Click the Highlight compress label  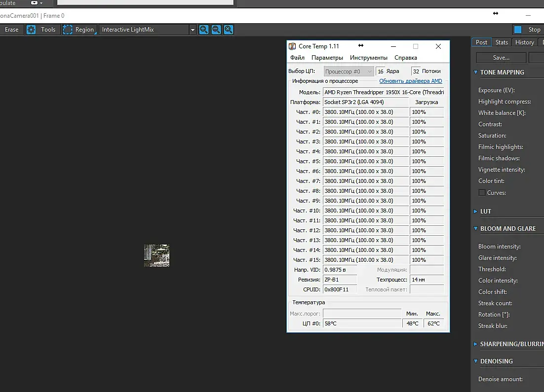pos(505,102)
